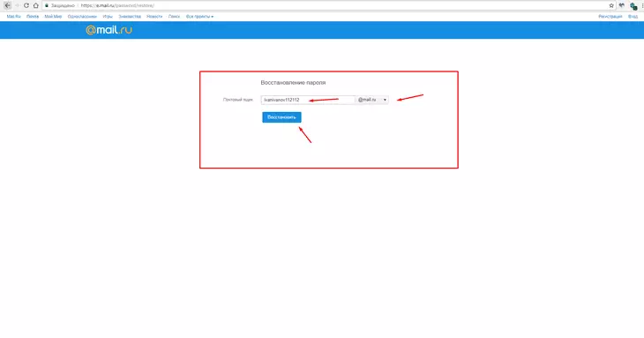Open the Знакомства link
The width and height of the screenshot is (644, 338).
130,17
